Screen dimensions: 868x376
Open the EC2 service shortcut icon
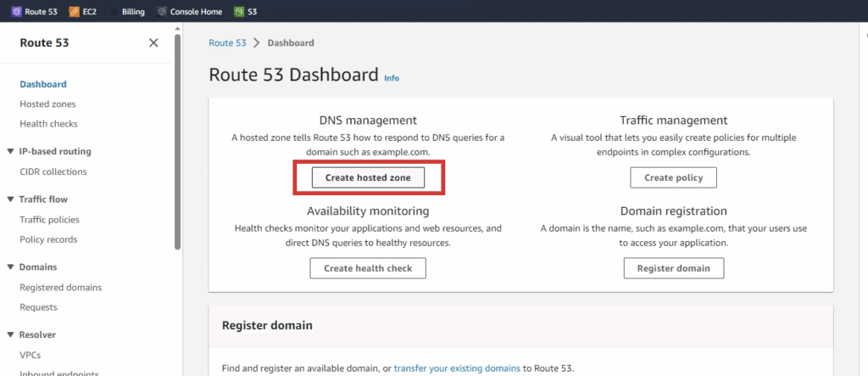[75, 11]
